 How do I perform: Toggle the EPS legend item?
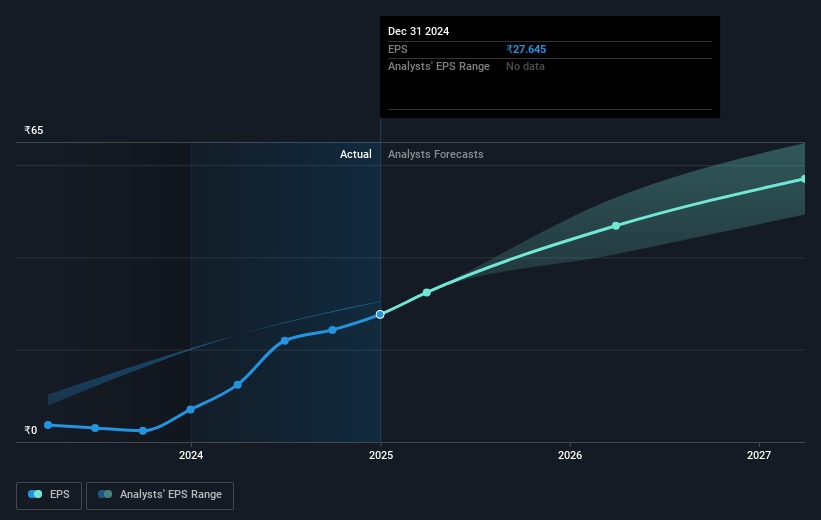click(x=49, y=495)
